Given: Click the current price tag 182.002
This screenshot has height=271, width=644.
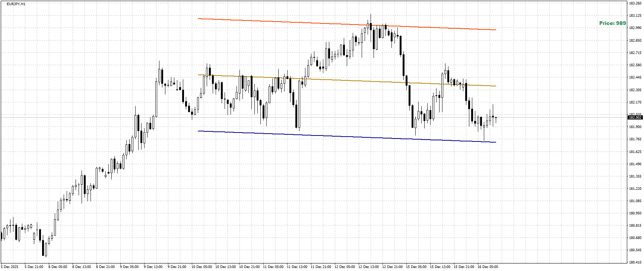Looking at the screenshot, I should point(635,117).
